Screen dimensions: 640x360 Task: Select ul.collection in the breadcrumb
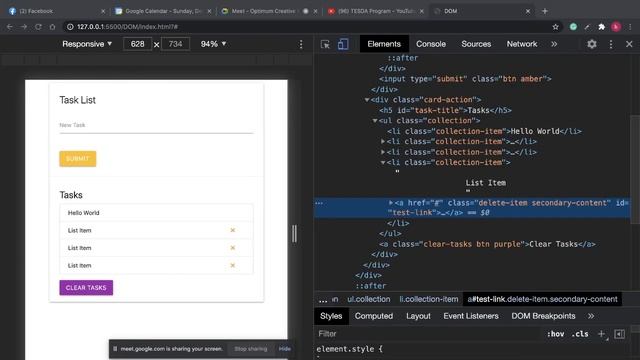(369, 299)
